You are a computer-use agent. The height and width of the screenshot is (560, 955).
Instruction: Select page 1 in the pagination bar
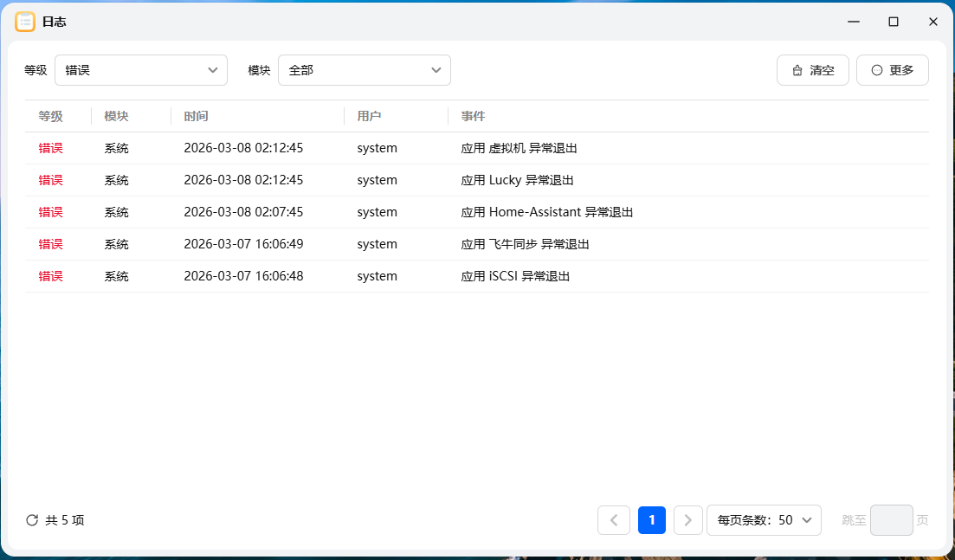point(651,520)
